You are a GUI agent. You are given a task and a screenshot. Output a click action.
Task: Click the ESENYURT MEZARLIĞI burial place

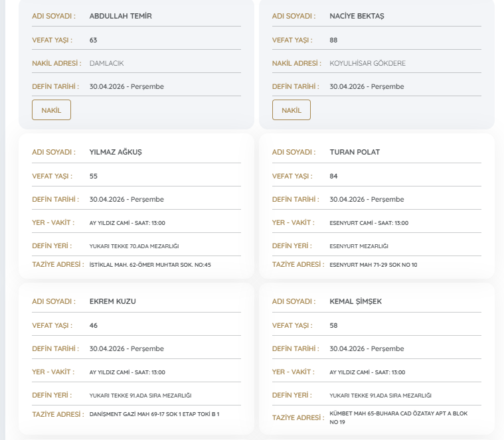[359, 246]
